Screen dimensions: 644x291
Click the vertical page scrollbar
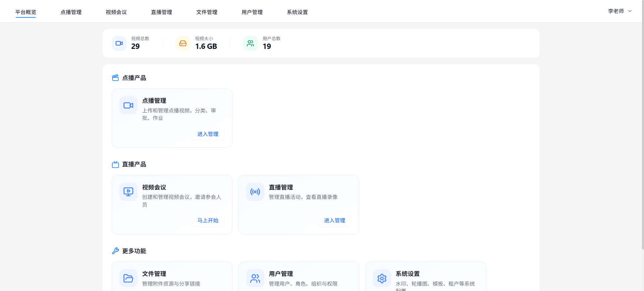coord(643,125)
